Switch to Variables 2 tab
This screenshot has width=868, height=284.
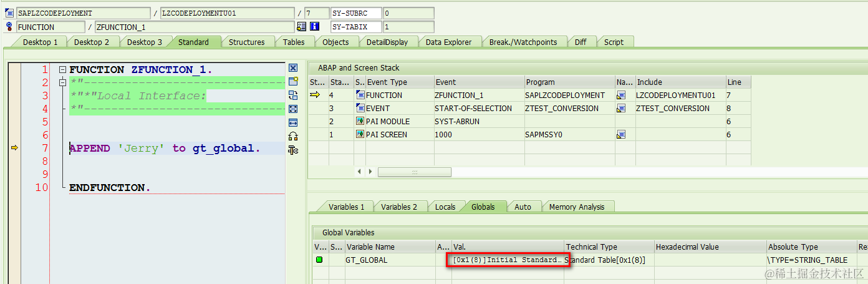click(x=399, y=207)
